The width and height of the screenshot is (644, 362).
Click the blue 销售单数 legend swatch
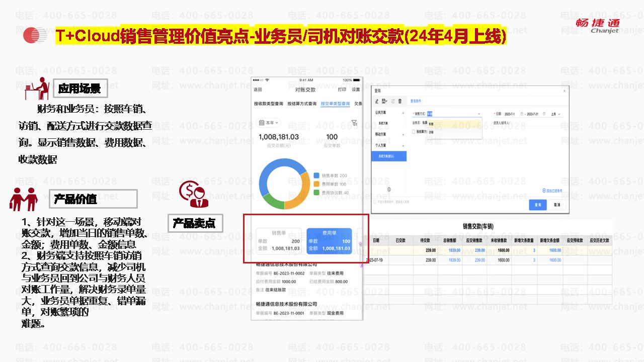click(x=316, y=175)
